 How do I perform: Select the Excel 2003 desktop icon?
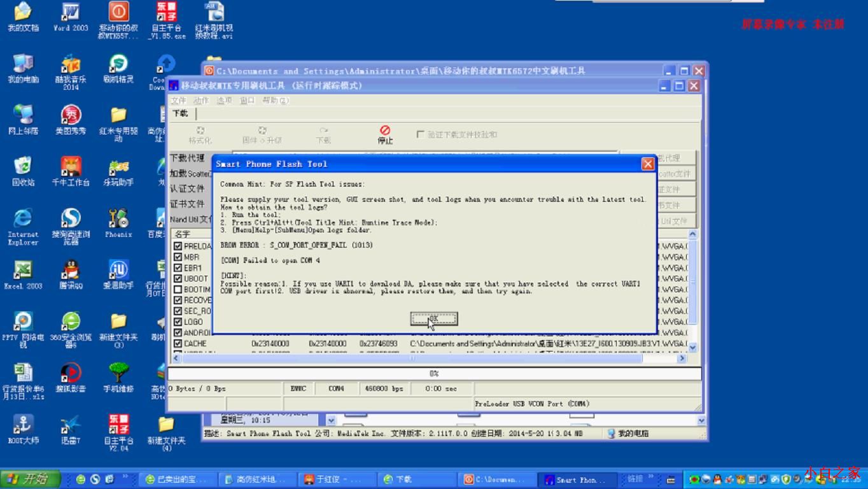point(23,274)
